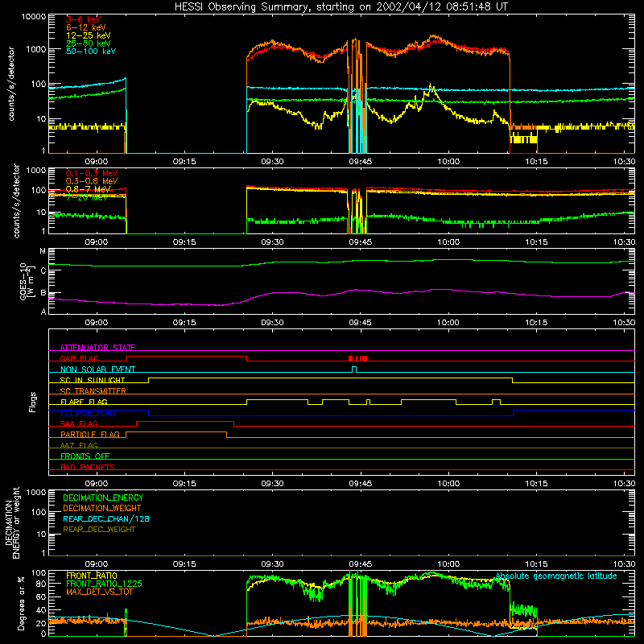The image size is (644, 644).
Task: Select the FLARE_FLAG label
Action: [x=84, y=402]
